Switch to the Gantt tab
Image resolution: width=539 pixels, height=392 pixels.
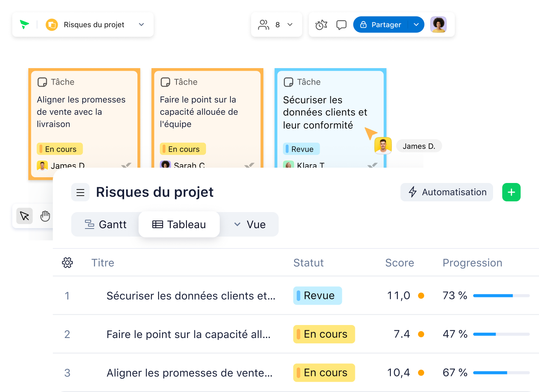coord(105,224)
